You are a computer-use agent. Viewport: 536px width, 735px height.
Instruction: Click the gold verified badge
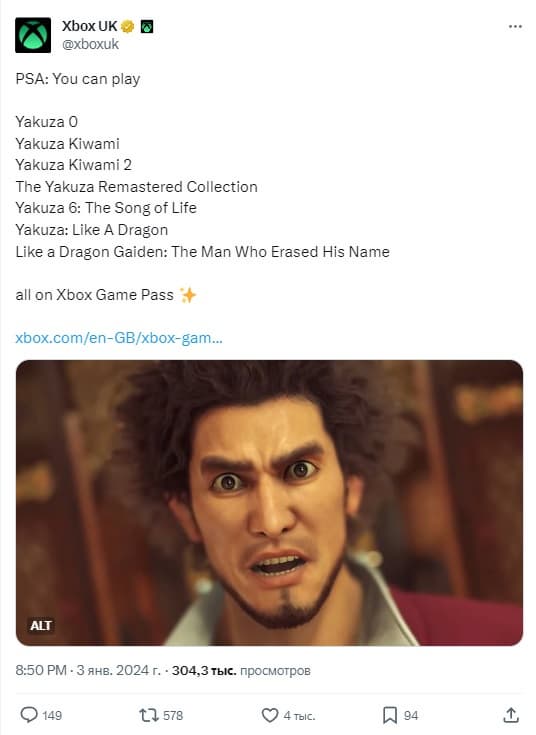(x=127, y=26)
